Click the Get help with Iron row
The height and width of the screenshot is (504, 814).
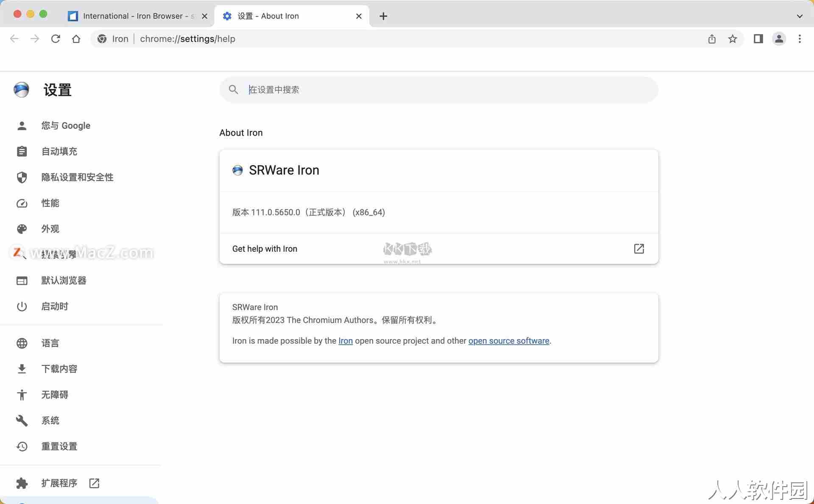[x=439, y=249]
